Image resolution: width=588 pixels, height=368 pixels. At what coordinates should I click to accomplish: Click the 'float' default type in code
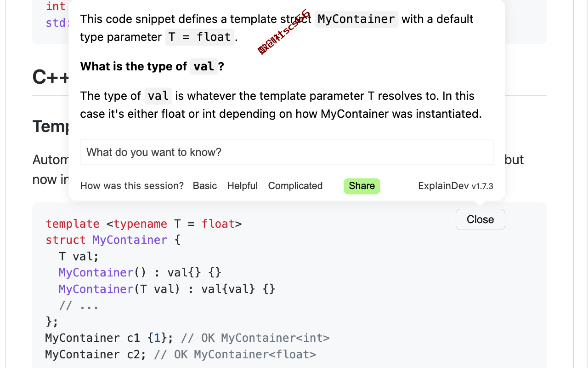click(218, 224)
